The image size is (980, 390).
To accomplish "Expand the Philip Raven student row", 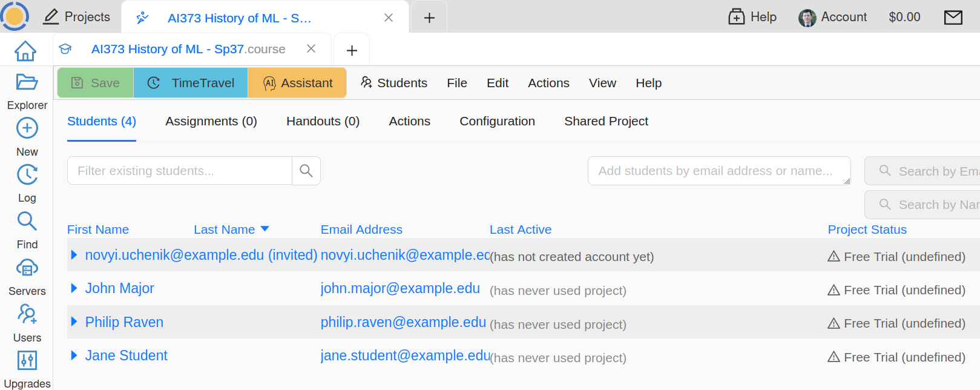I will pyautogui.click(x=74, y=322).
